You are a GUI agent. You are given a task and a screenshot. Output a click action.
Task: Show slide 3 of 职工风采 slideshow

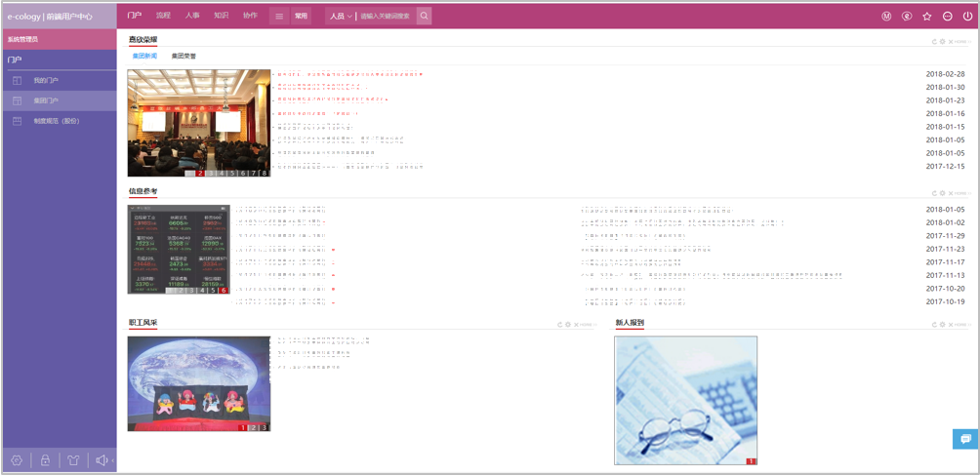[265, 428]
